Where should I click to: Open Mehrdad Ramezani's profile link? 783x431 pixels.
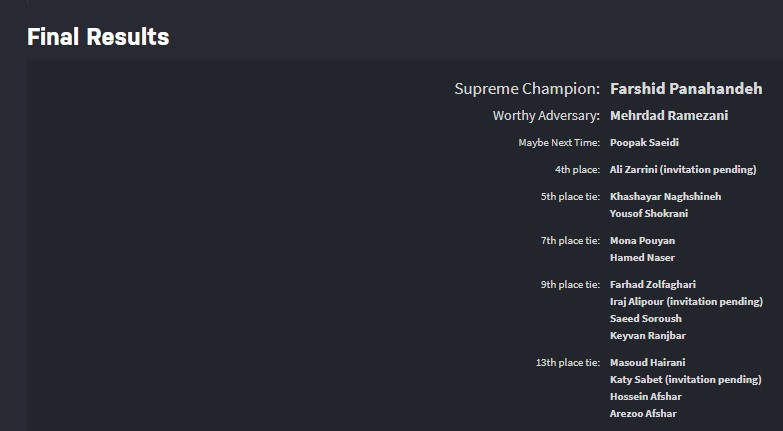tap(669, 116)
